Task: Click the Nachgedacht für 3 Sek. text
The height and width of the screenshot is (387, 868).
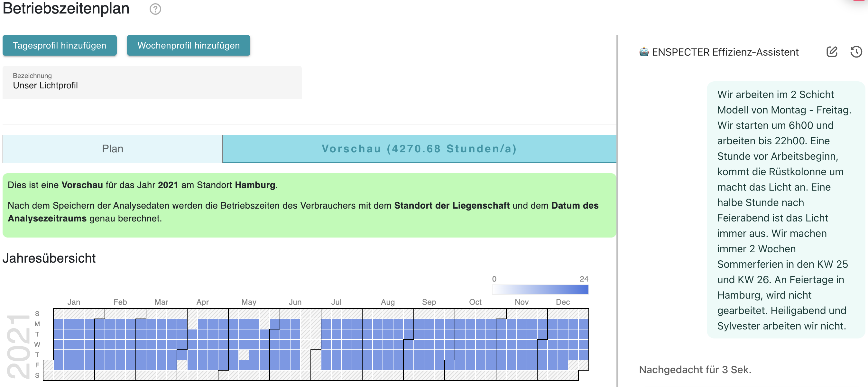Action: click(x=695, y=370)
